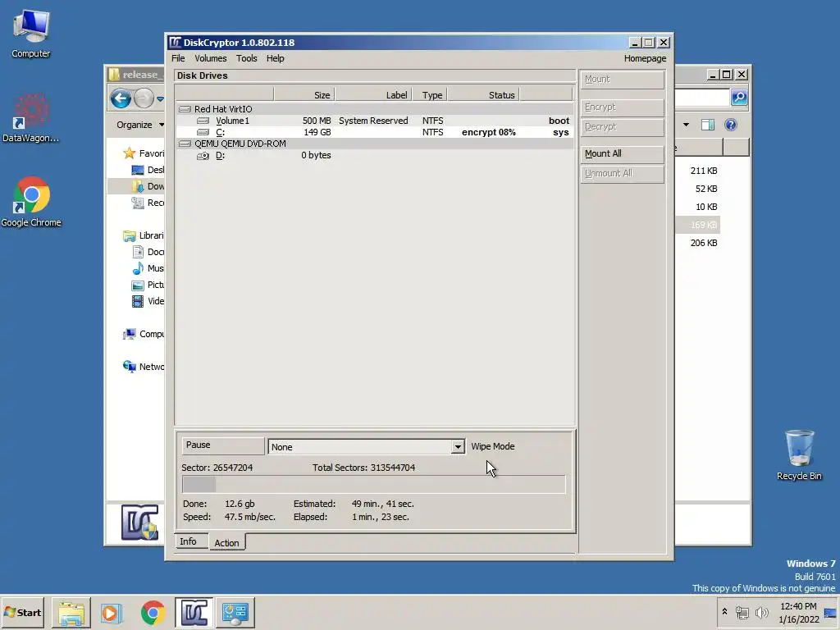840x630 pixels.
Task: Click the QEMU DVD-ROM disk icon
Action: (185, 144)
